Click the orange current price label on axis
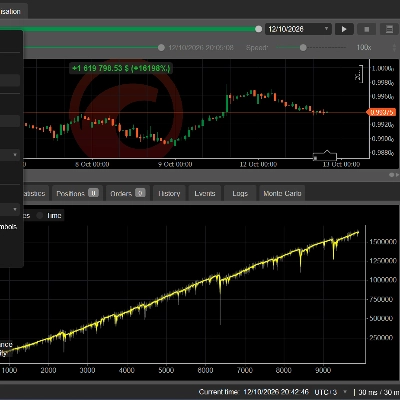This screenshot has width=400, height=400. (x=381, y=112)
